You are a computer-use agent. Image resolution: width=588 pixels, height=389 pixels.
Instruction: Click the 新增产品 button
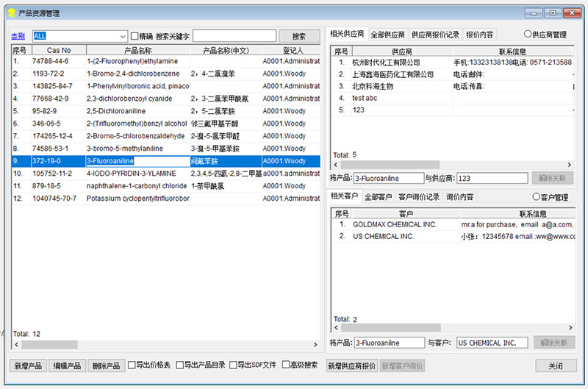[x=28, y=365]
